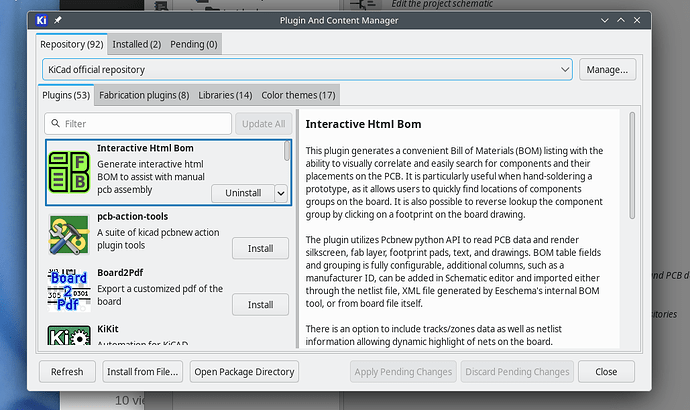
Task: Select the Libraries (14) tab
Action: pos(226,96)
